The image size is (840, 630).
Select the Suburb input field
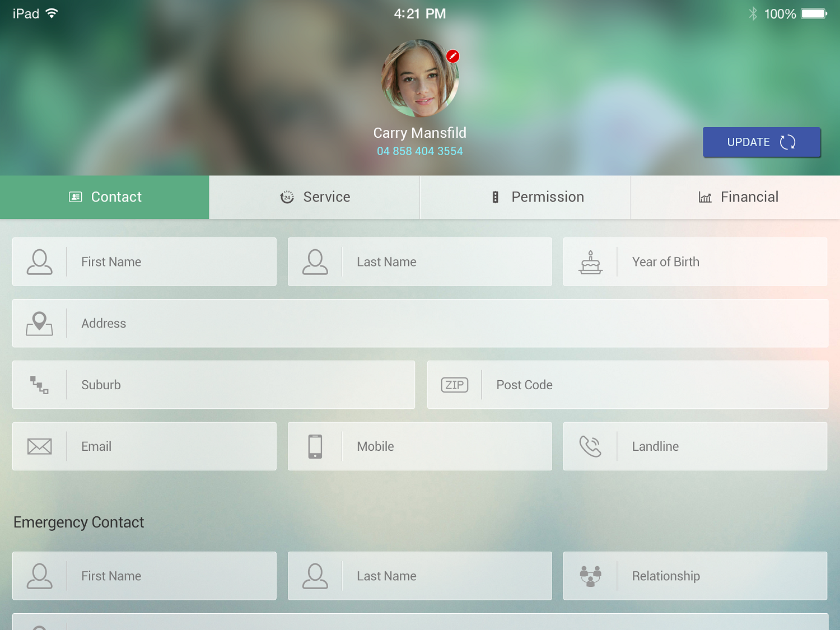point(214,385)
